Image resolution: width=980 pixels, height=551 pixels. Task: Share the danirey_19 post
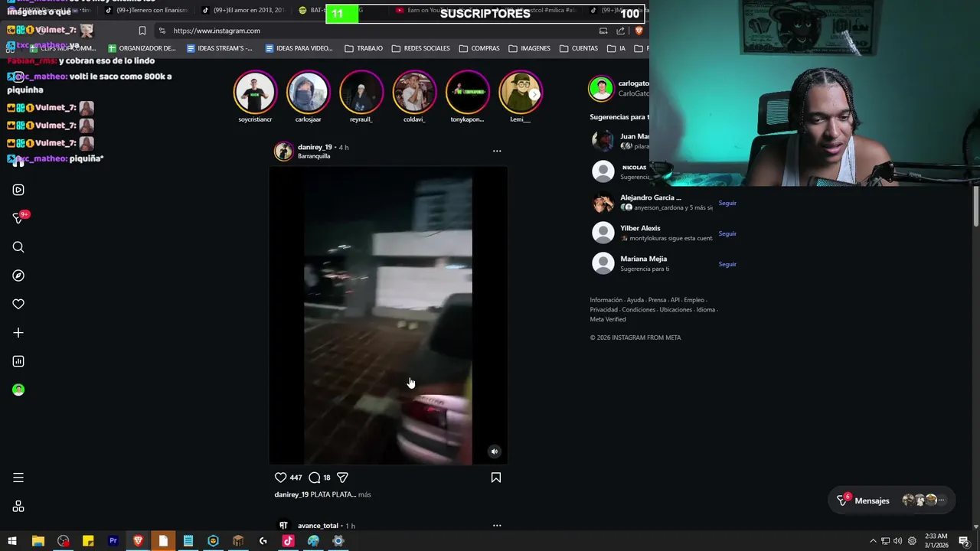(342, 478)
